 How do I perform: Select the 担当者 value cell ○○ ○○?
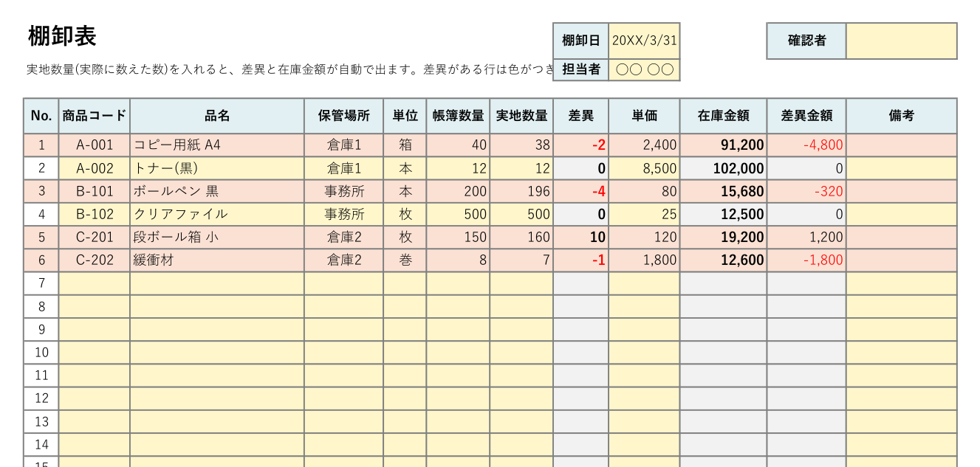click(x=644, y=69)
